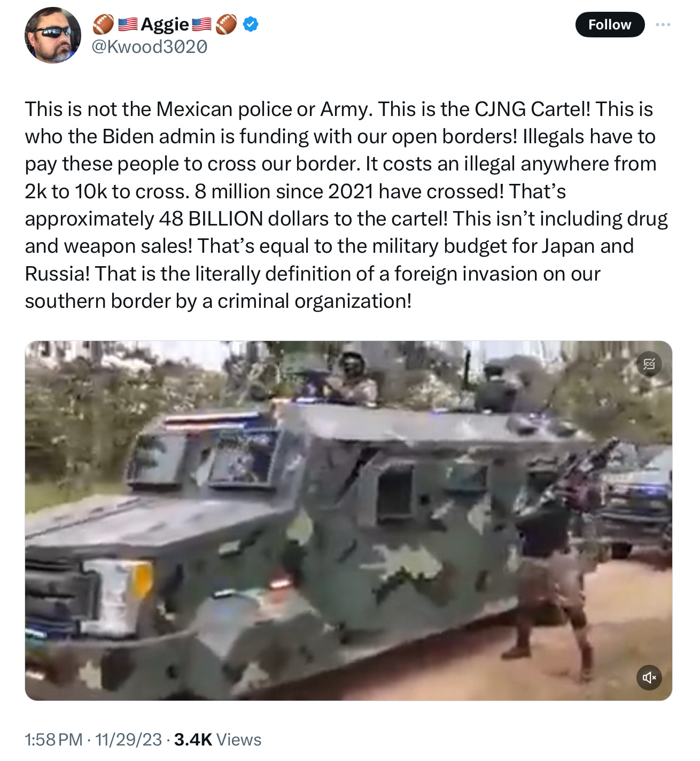
Task: Click the armed man standing beside the truck
Action: pos(556,556)
